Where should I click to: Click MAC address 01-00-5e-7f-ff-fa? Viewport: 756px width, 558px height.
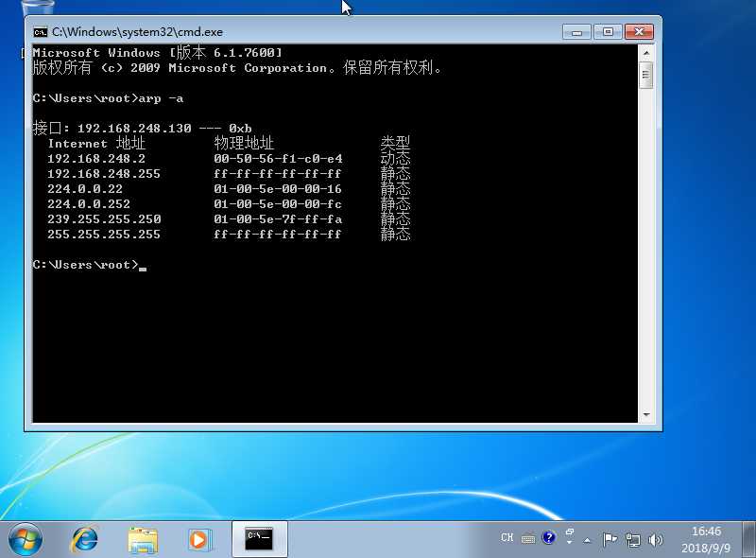point(278,219)
